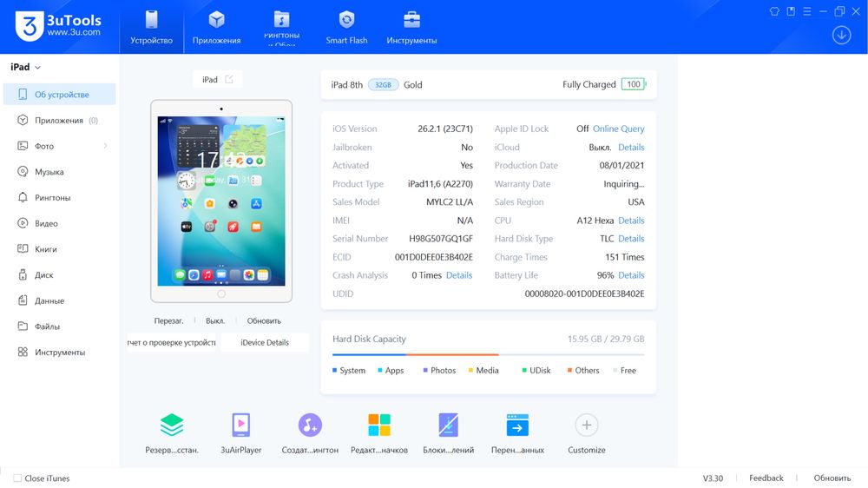This screenshot has height=488, width=868.
Task: Open Файлы in the sidebar
Action: [59, 326]
